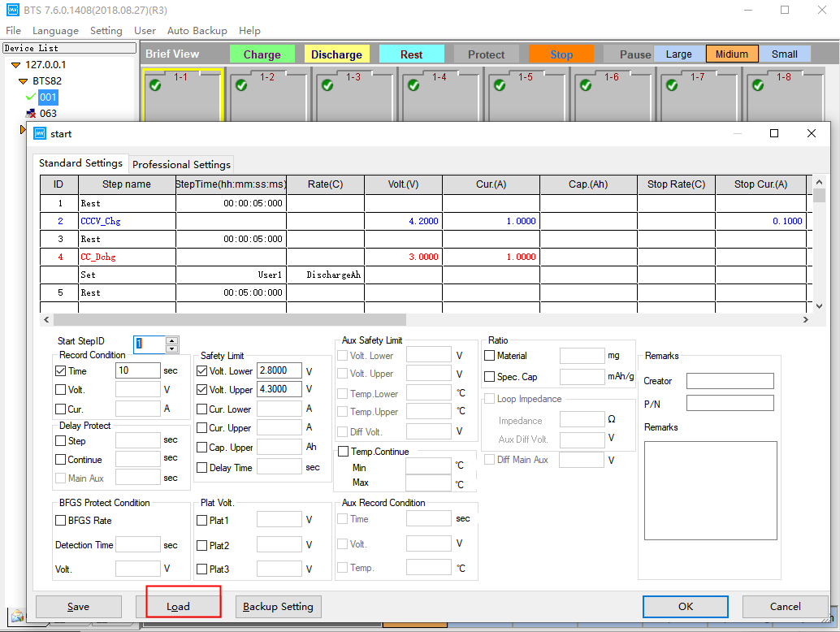Enable the Plat1 checkbox

coord(202,520)
